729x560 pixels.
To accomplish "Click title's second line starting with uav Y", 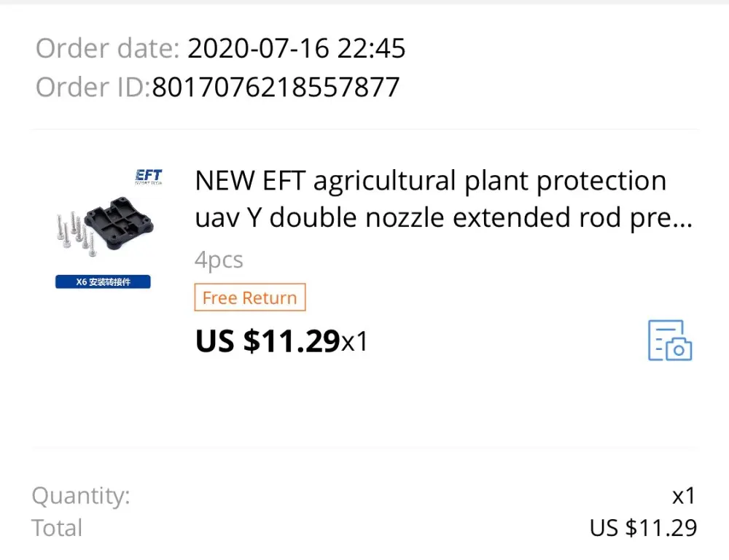I will pyautogui.click(x=430, y=217).
